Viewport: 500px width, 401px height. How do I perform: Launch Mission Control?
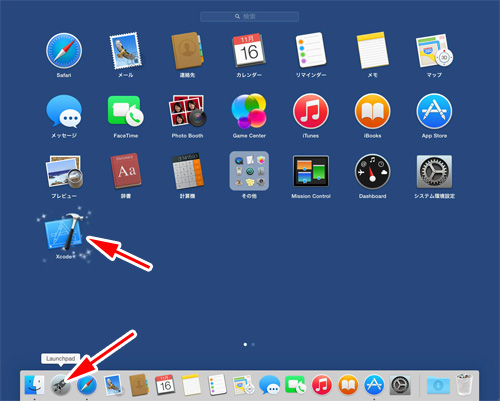point(311,171)
